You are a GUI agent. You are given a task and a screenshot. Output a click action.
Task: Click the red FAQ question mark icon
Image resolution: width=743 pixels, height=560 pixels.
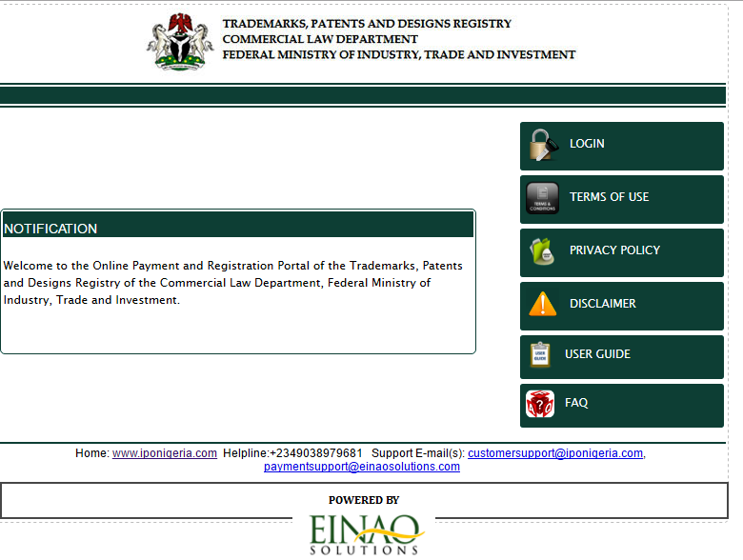click(539, 404)
